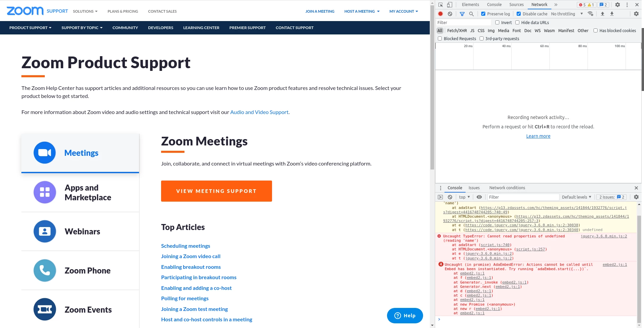Create live expression eye icon
Viewport: 644px width, 328px height.
479,197
